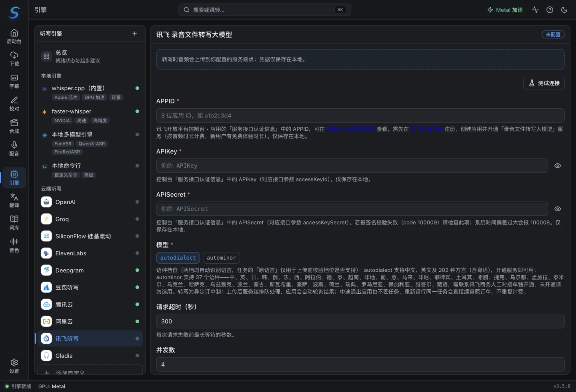Select the 讯飞听写 engine entry
The height and width of the screenshot is (392, 576).
90,338
